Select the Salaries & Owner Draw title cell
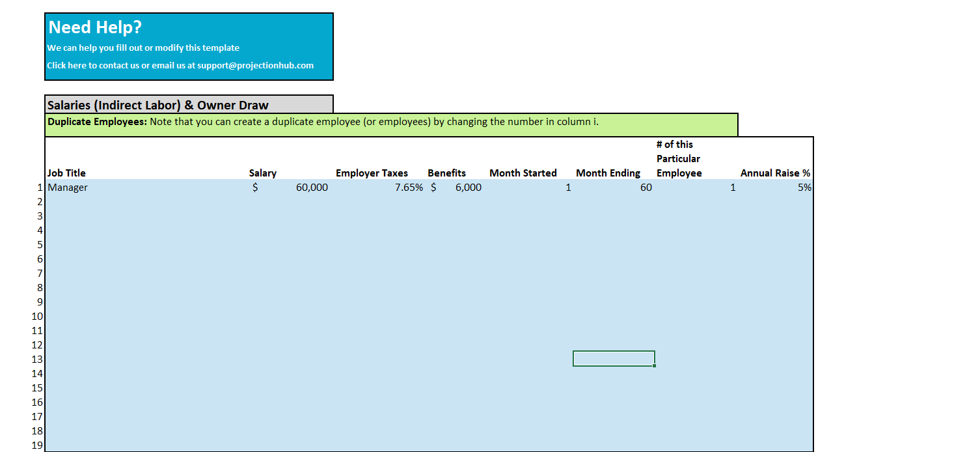 (189, 104)
